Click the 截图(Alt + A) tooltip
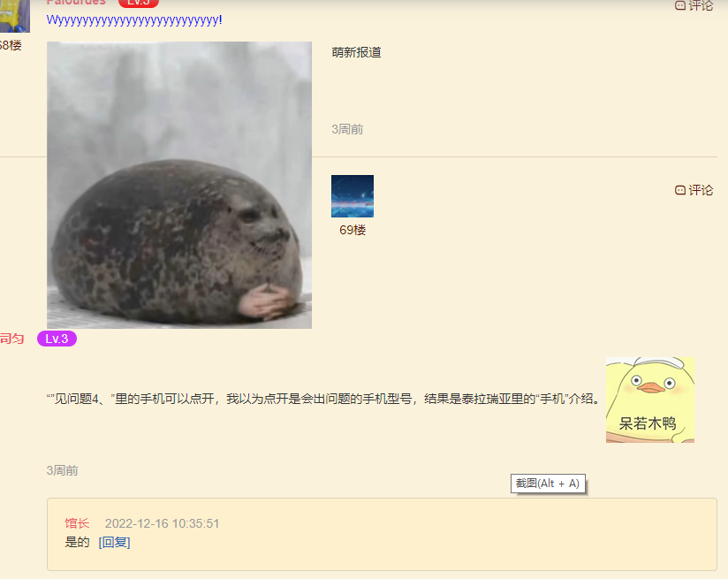The height and width of the screenshot is (579, 728). pos(548,484)
